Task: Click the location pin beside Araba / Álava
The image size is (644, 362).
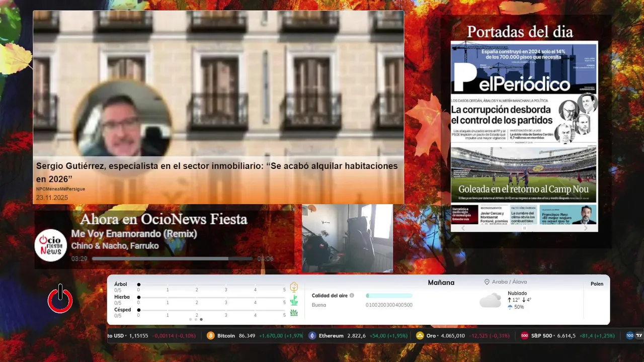Action: coord(487,282)
